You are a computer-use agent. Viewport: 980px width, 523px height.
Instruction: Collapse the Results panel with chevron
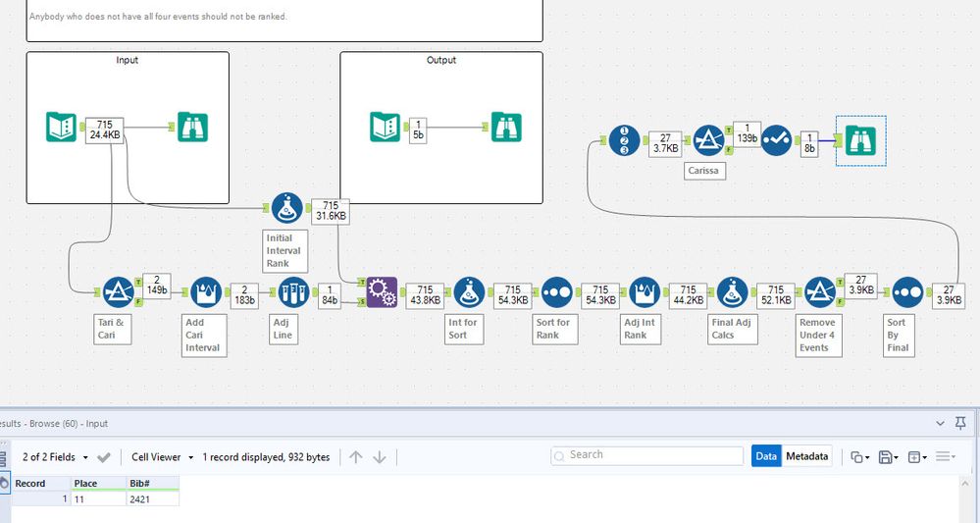(940, 423)
